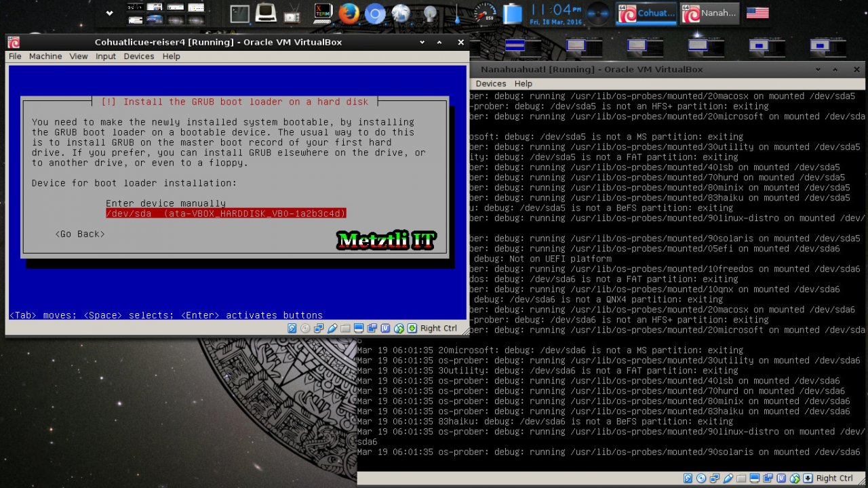The width and height of the screenshot is (868, 488).
Task: Click log line '/dev/sda6 is not a QNX4 partition'
Action: coord(598,300)
